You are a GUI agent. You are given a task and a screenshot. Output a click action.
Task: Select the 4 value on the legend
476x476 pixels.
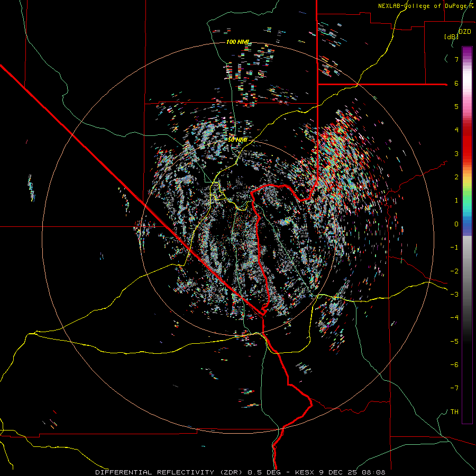(x=456, y=130)
